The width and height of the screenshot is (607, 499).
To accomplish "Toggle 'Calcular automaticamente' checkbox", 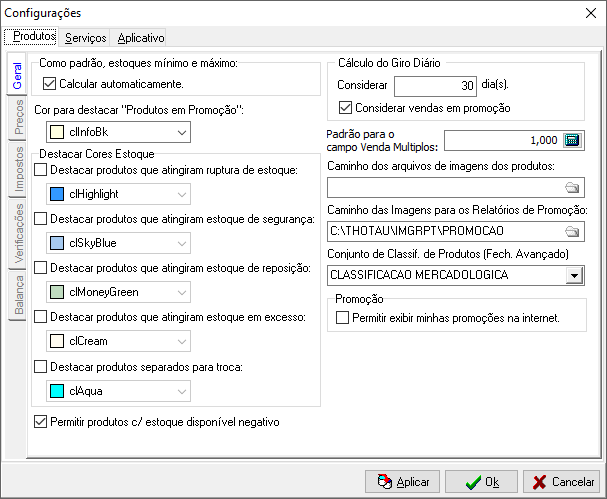I will pyautogui.click(x=50, y=84).
